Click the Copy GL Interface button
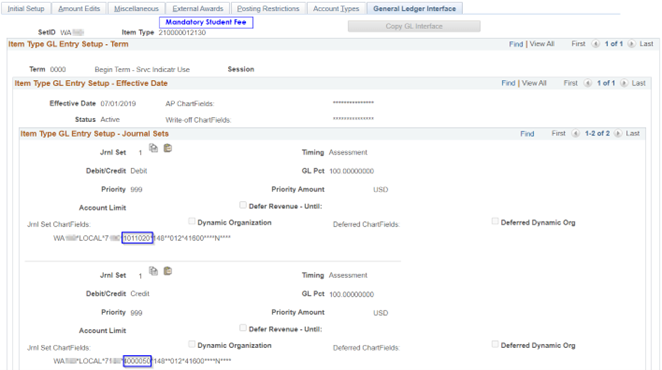Viewport: 662px width, 370px height. point(414,26)
